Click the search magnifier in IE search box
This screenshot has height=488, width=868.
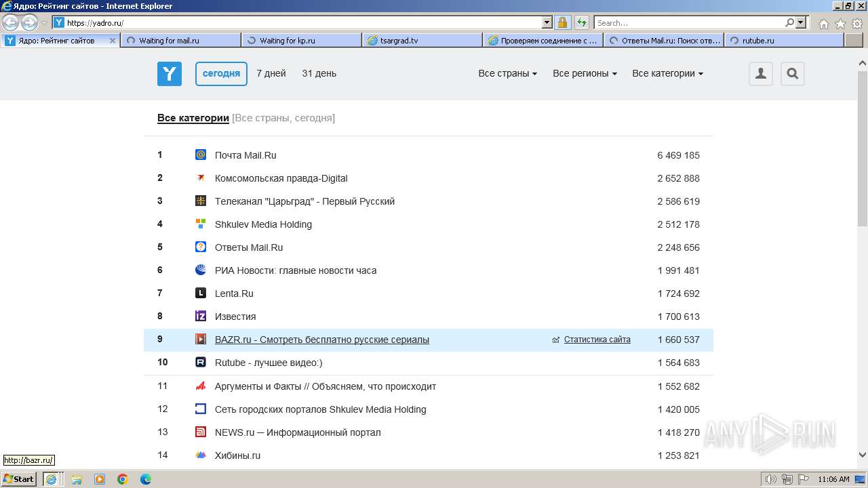tap(790, 22)
